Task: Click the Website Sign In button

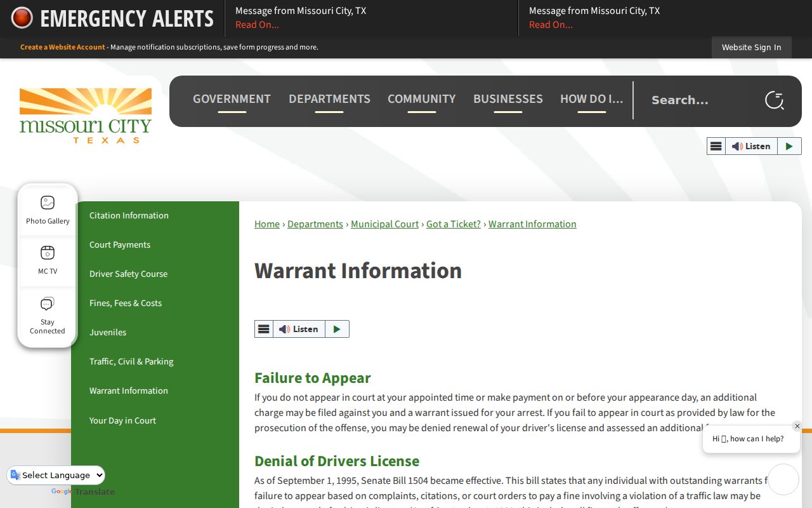Action: click(751, 47)
